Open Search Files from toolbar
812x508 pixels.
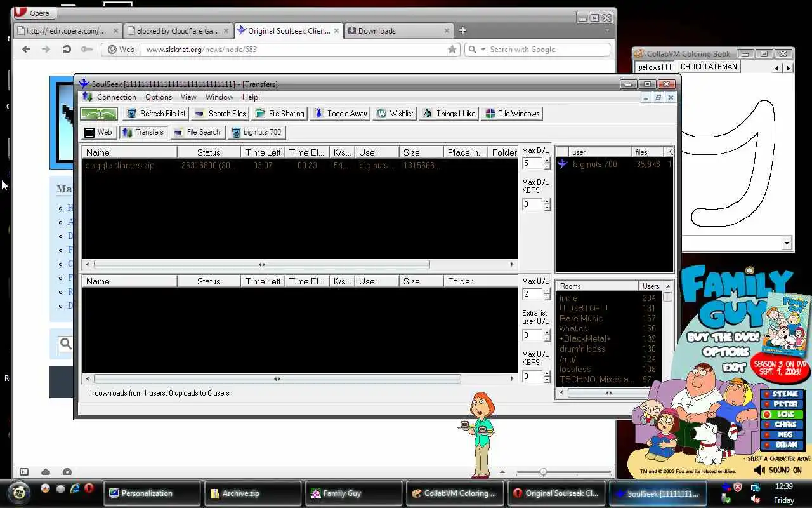pyautogui.click(x=220, y=114)
